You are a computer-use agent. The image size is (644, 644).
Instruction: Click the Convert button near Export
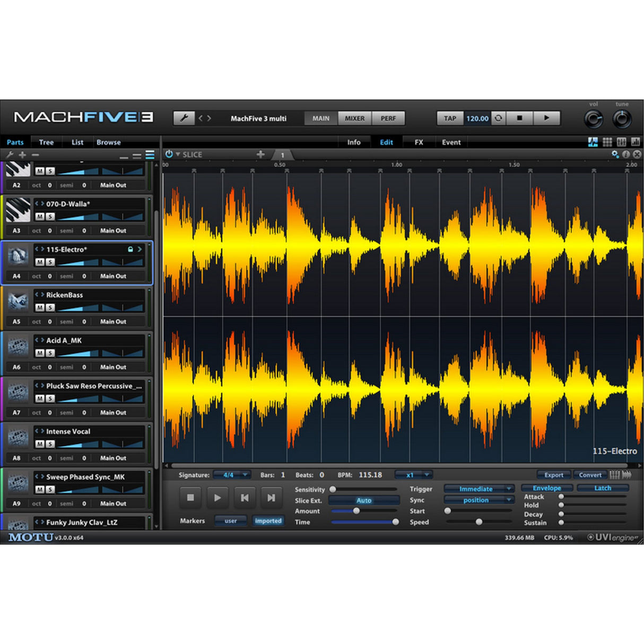click(590, 475)
